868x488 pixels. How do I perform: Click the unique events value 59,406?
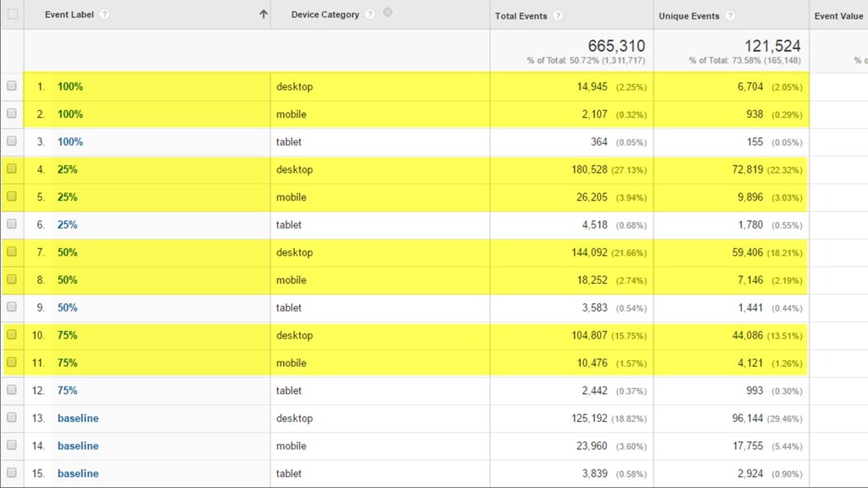[x=748, y=252]
